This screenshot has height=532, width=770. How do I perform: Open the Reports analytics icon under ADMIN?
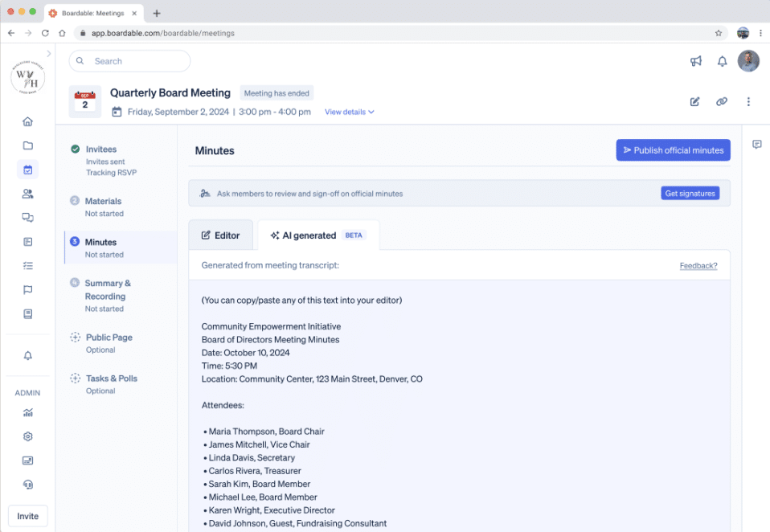click(x=27, y=412)
